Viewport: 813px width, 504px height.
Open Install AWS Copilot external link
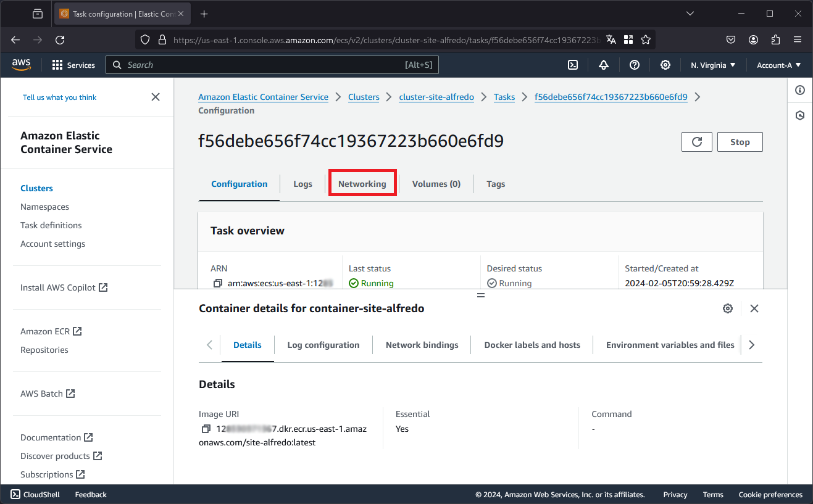point(64,287)
